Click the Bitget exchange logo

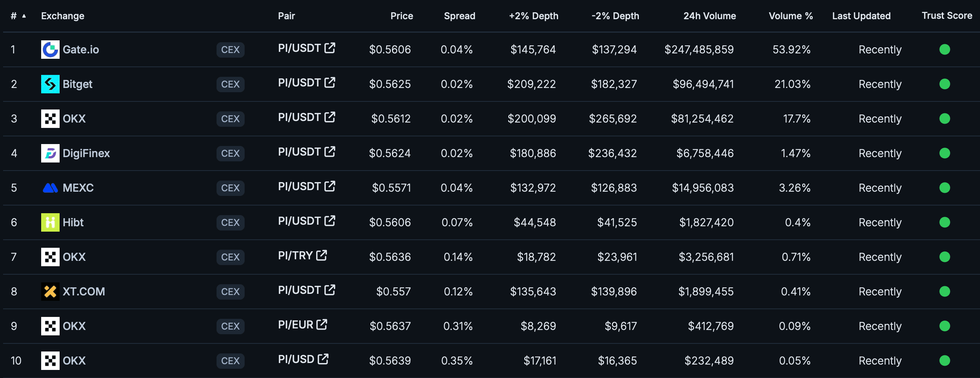click(50, 84)
